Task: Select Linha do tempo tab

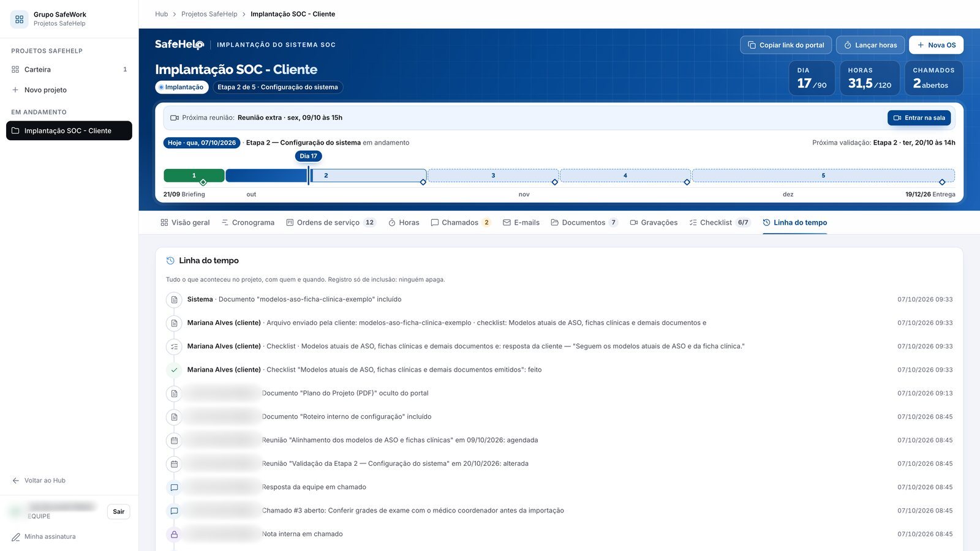Action: tap(795, 222)
